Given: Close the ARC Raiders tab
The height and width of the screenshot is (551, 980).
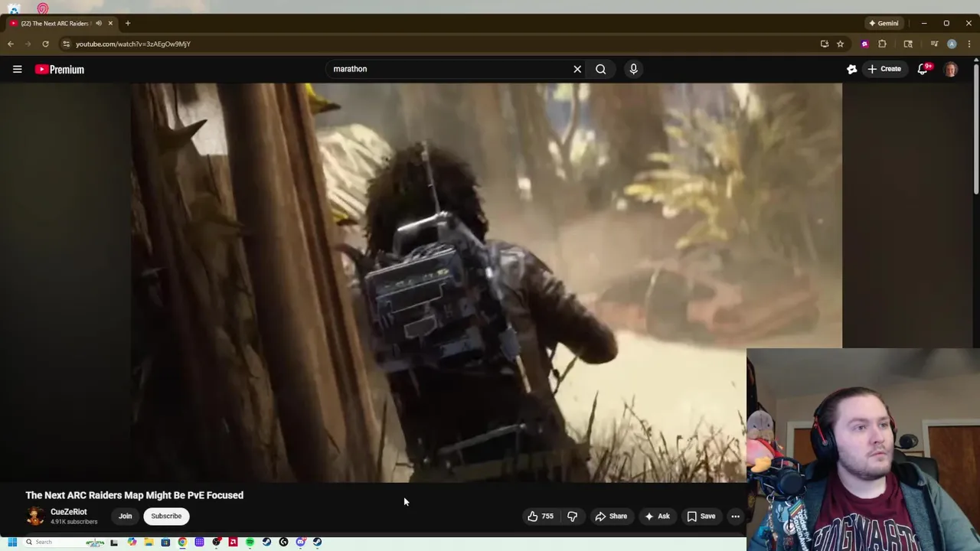Looking at the screenshot, I should [109, 23].
